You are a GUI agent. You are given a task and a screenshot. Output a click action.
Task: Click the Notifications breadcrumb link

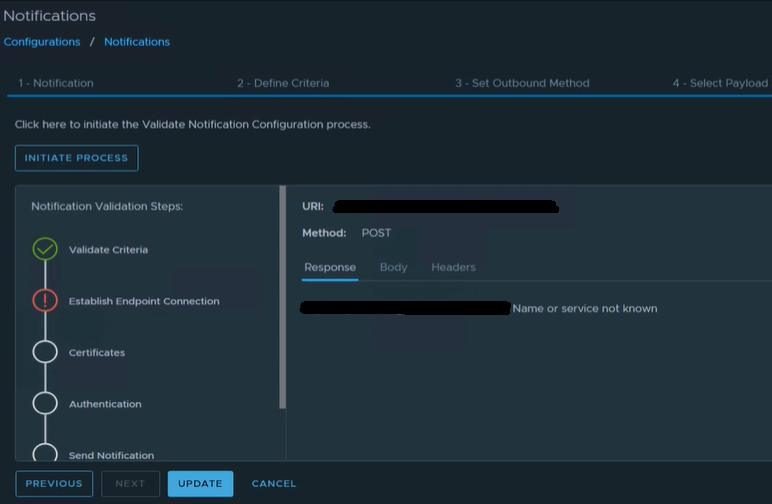[137, 42]
